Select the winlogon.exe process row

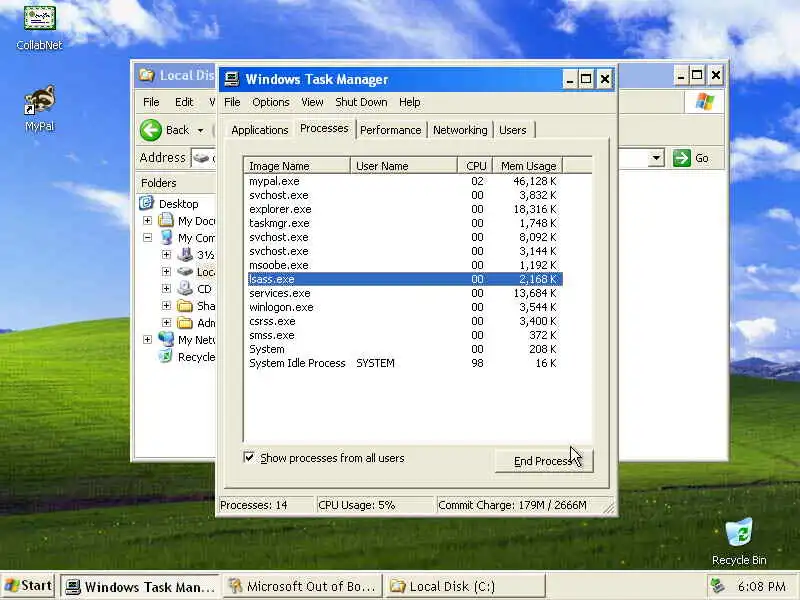(405, 307)
